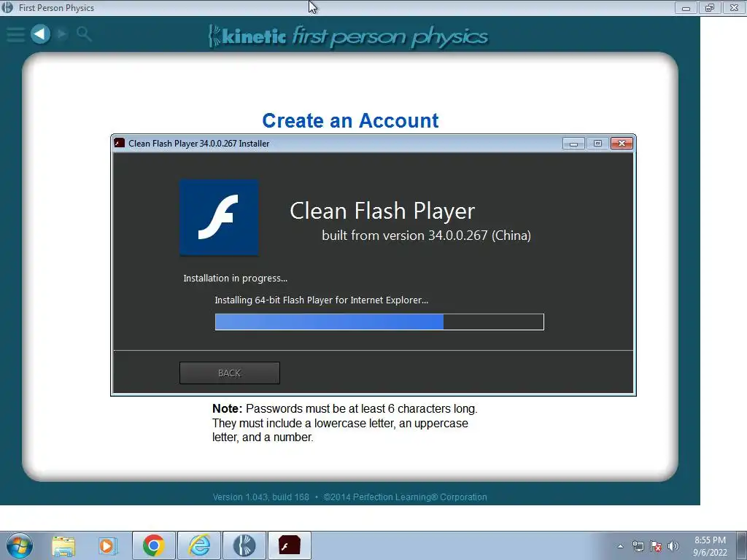Go back with the round back arrow
The width and height of the screenshot is (747, 560).
(41, 34)
